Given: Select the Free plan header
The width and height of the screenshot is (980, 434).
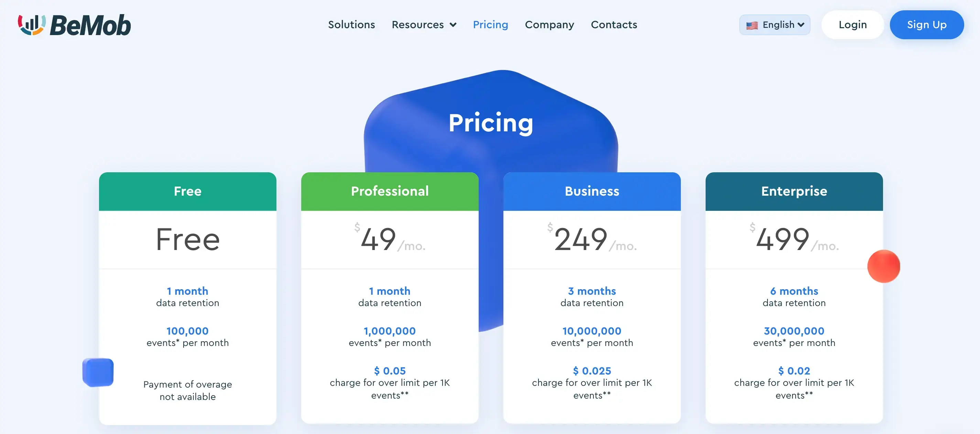Looking at the screenshot, I should coord(187,191).
